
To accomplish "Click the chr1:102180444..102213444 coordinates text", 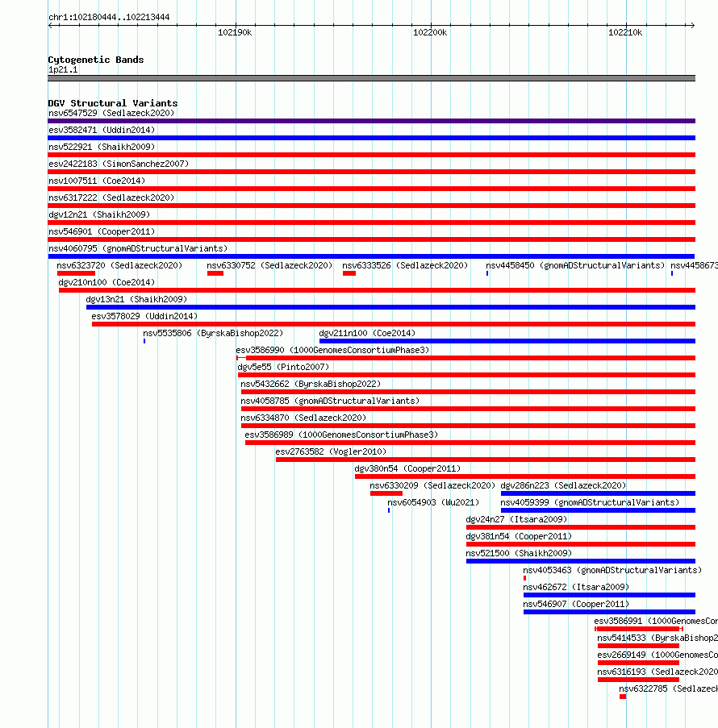I will (x=109, y=18).
